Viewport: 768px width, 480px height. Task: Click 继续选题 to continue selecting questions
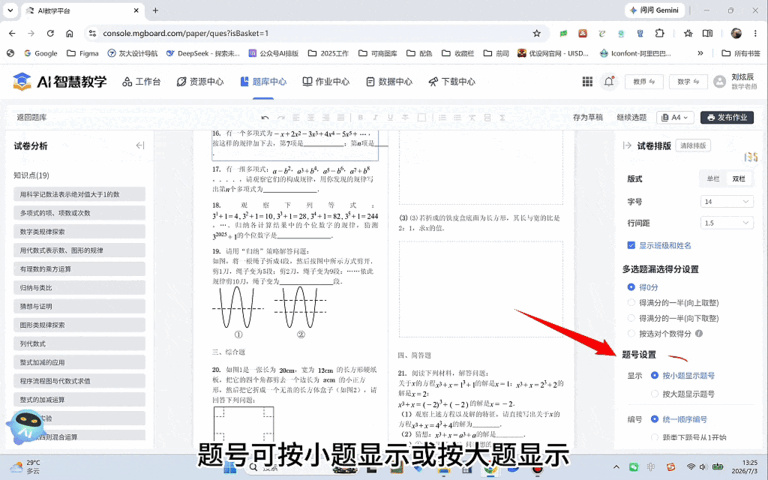click(x=631, y=118)
